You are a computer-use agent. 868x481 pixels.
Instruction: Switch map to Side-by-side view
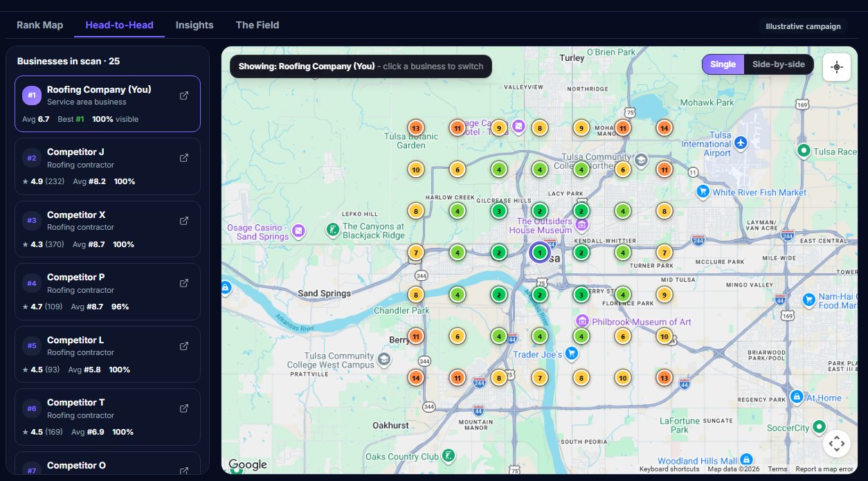pyautogui.click(x=779, y=64)
